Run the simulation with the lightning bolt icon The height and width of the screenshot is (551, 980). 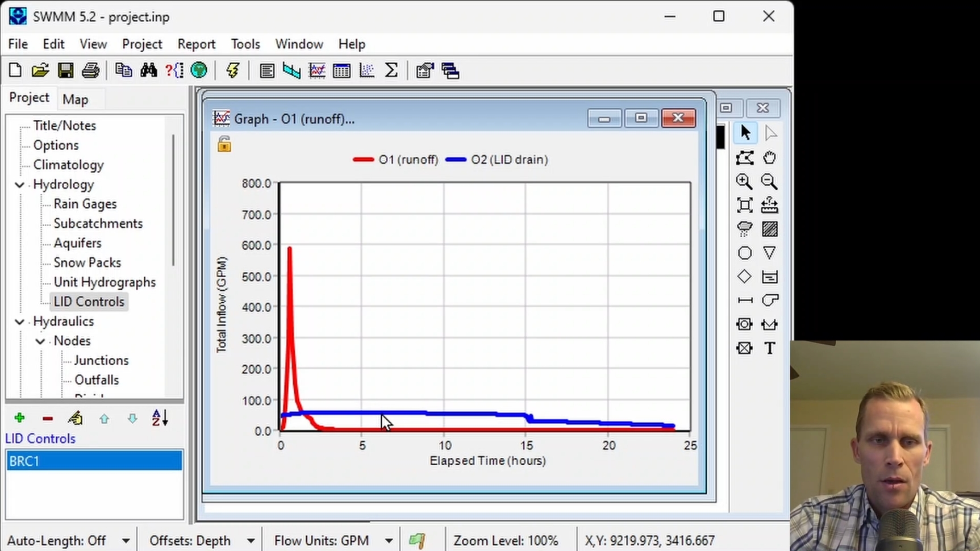pos(232,70)
